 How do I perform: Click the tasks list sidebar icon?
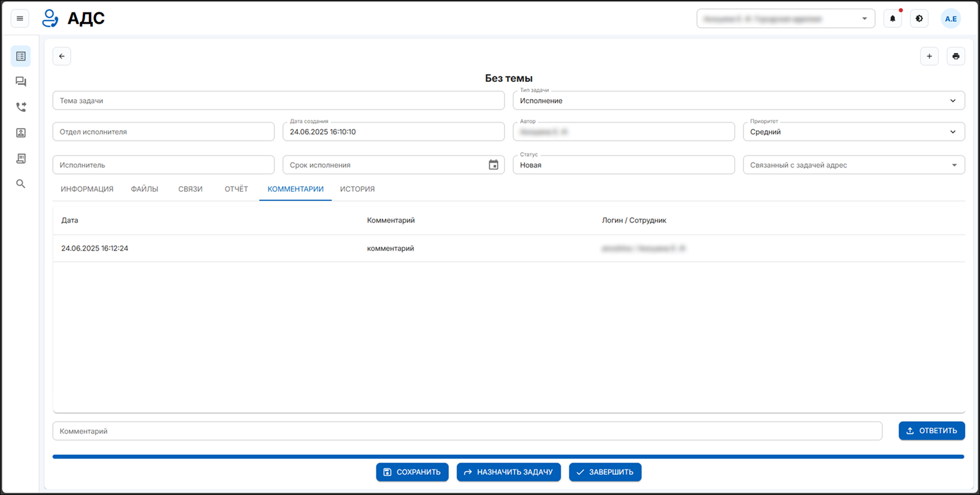click(21, 56)
